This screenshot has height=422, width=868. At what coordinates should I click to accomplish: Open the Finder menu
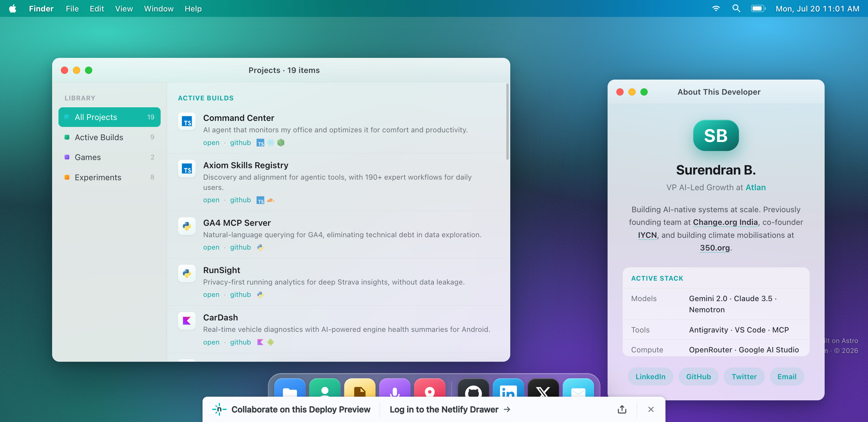[x=41, y=9]
